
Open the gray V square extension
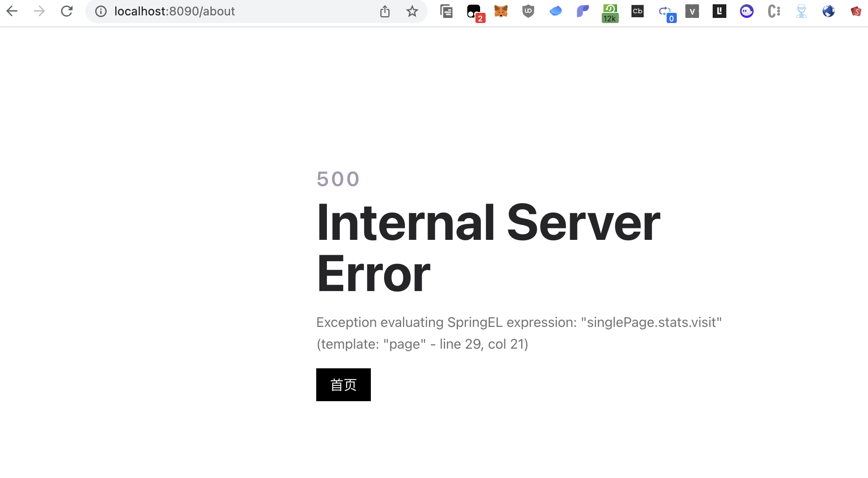(x=692, y=11)
